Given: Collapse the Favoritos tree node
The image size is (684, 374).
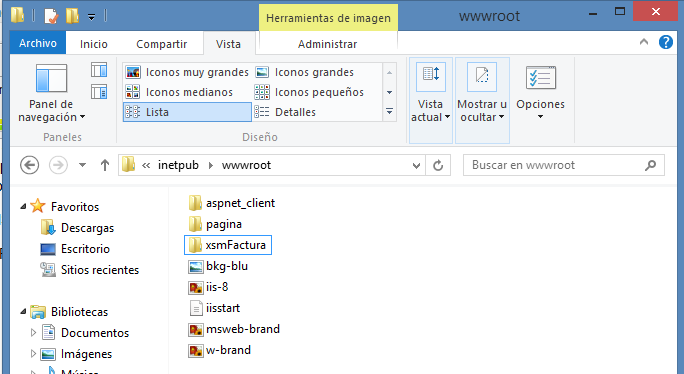Looking at the screenshot, I should 23,207.
